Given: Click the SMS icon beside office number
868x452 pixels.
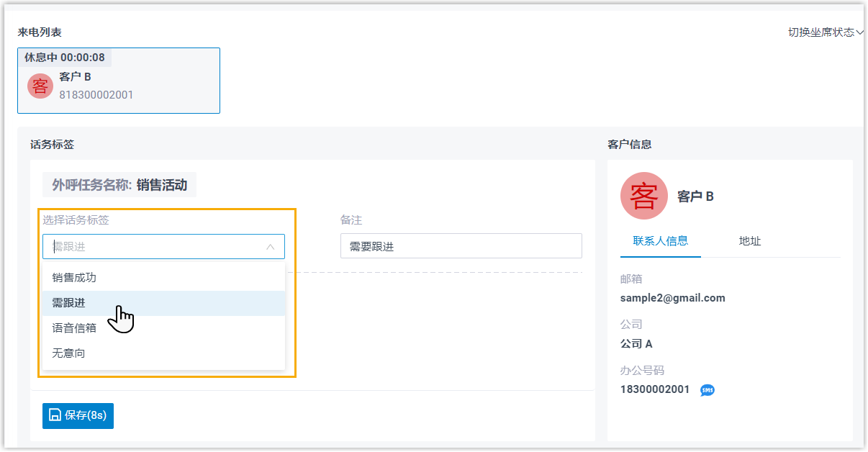Looking at the screenshot, I should click(x=707, y=390).
